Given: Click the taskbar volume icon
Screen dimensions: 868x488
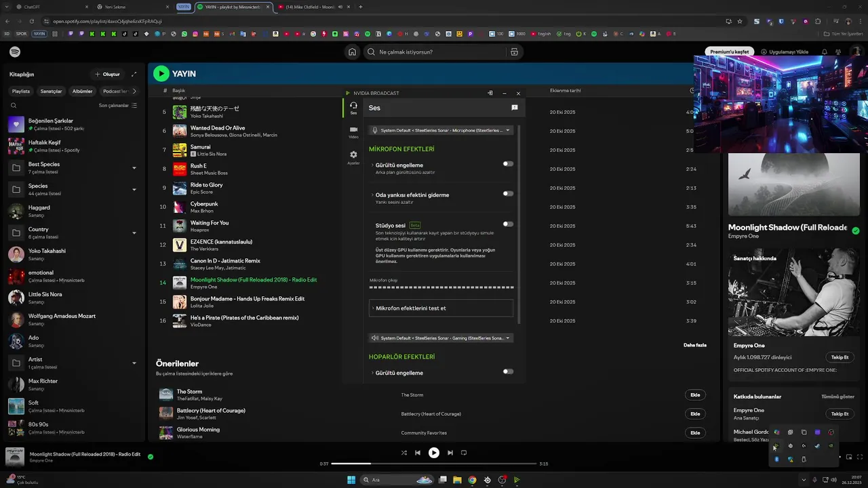Looking at the screenshot, I should [833, 480].
